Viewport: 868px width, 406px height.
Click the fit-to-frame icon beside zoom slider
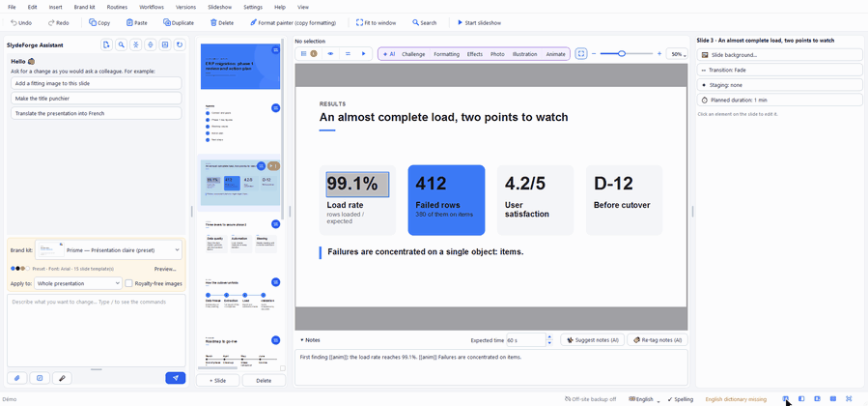point(580,54)
